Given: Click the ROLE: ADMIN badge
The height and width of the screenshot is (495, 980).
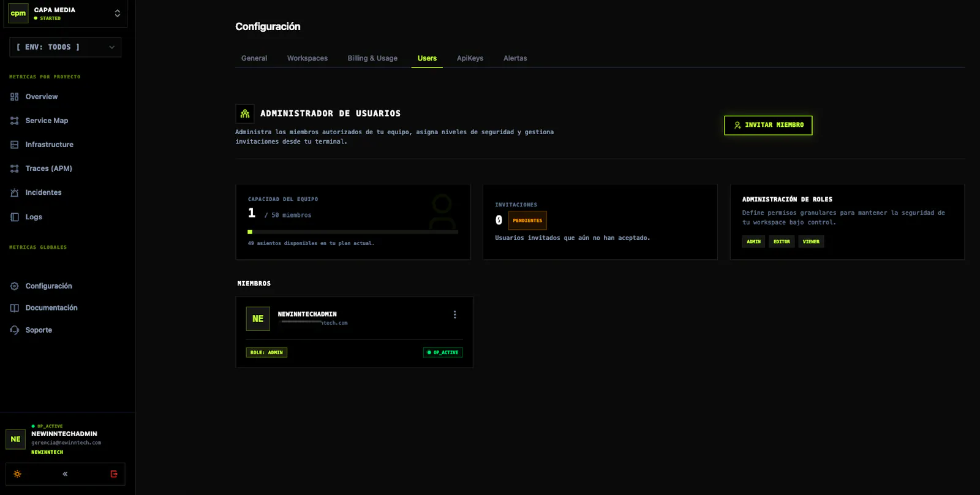Looking at the screenshot, I should pos(266,352).
